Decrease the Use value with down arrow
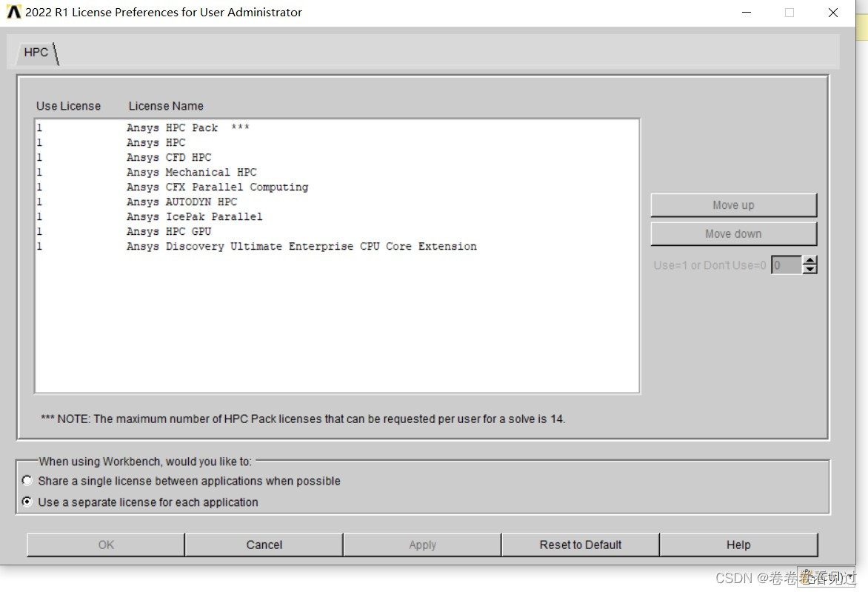868x592 pixels. [810, 270]
